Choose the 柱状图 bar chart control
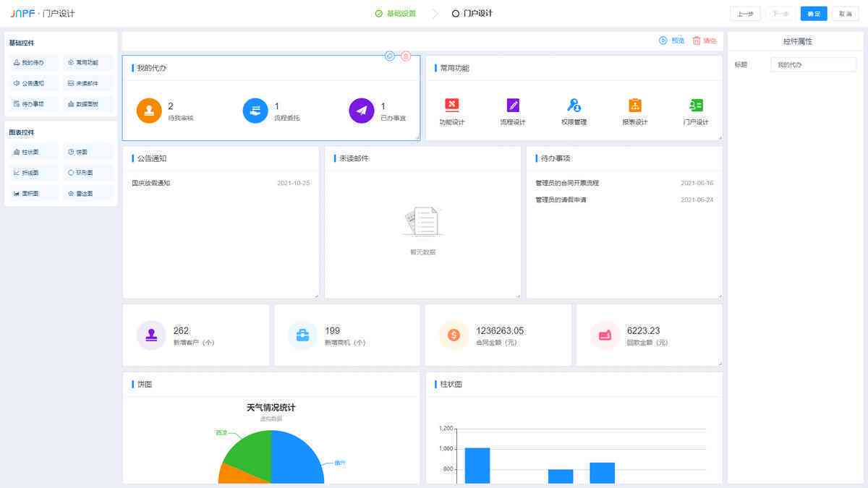Image resolution: width=868 pixels, height=488 pixels. pyautogui.click(x=33, y=153)
